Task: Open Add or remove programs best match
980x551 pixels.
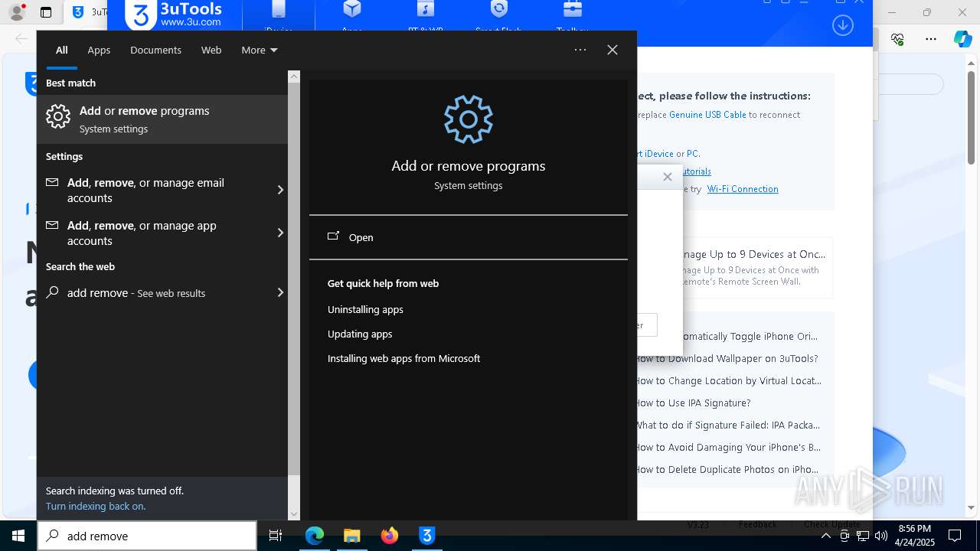Action: 162,119
